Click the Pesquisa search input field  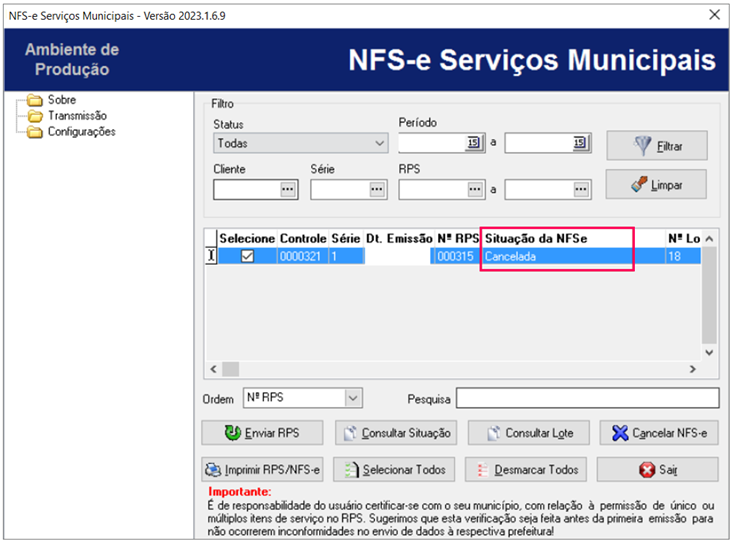587,399
